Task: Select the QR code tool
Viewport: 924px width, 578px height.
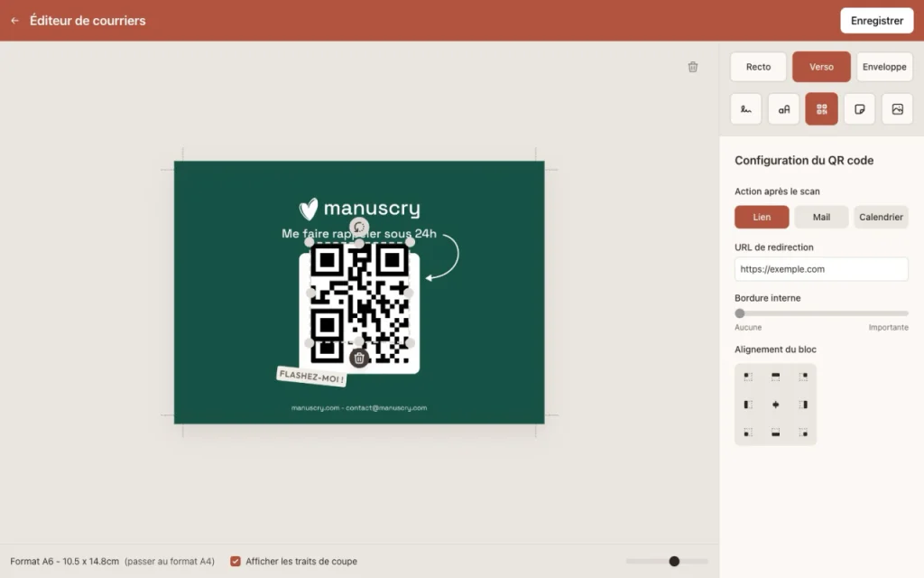Action: pos(821,109)
